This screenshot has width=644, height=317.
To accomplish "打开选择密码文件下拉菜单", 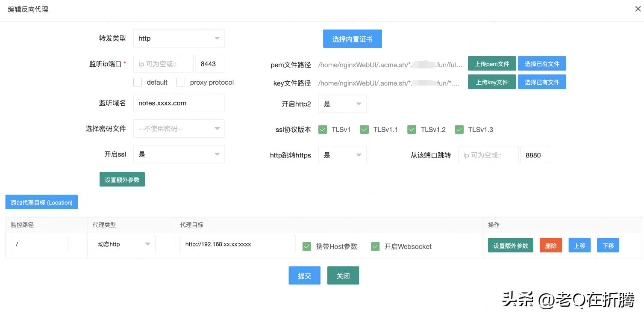I will coord(179,128).
